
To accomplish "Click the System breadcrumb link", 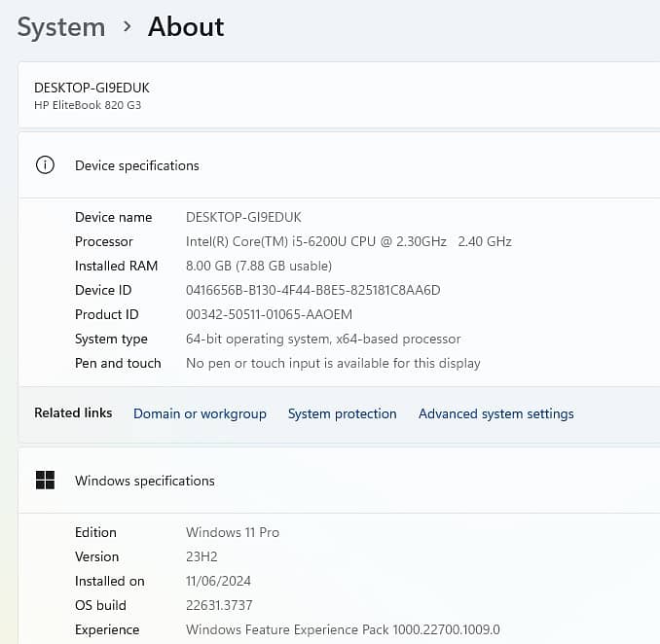I will 60,27.
